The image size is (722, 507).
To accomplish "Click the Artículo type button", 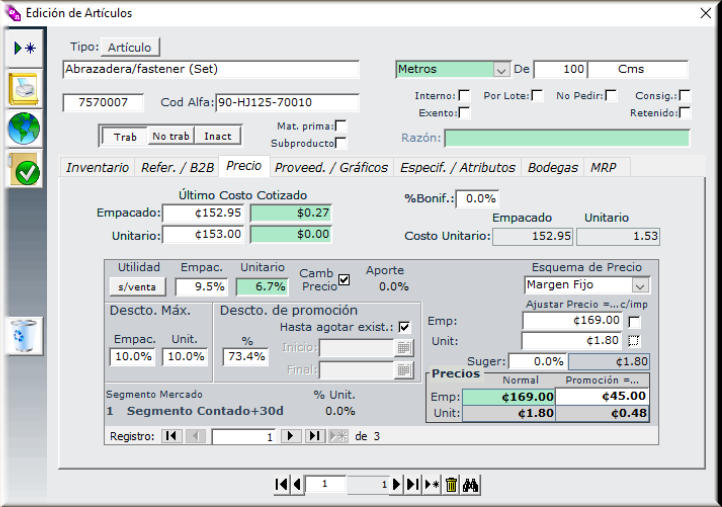I will coord(129,47).
